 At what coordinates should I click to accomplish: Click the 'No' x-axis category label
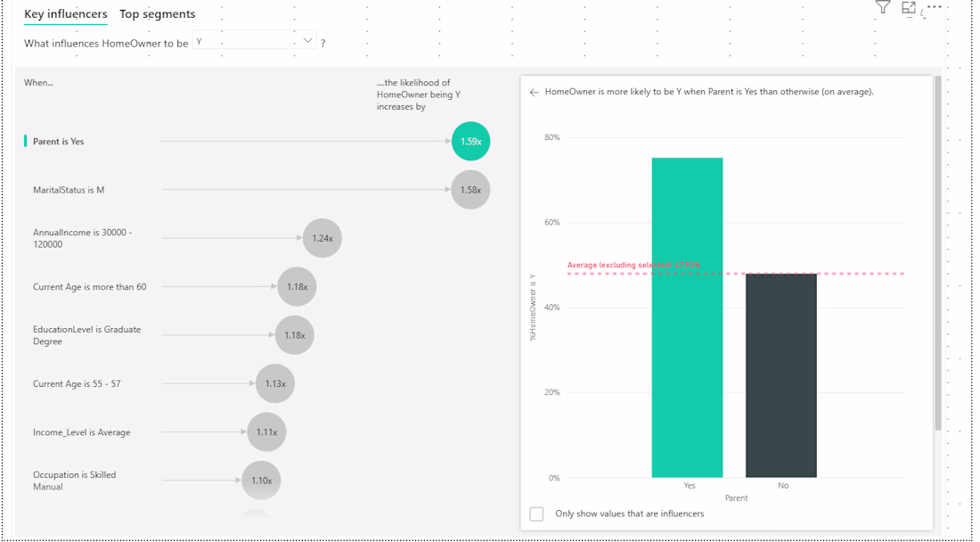tap(783, 486)
